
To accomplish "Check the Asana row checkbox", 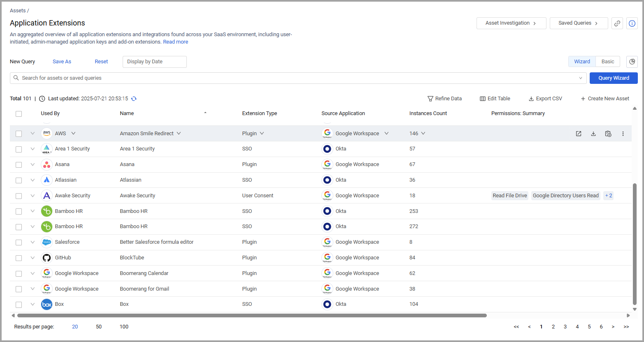I will 19,165.
